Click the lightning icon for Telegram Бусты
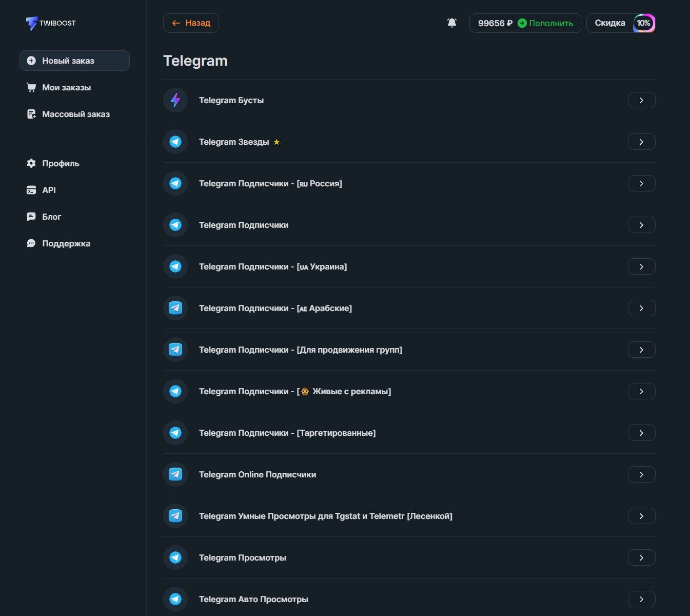690x616 pixels. click(175, 100)
